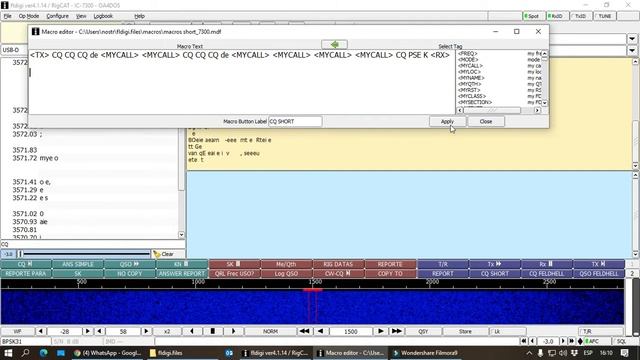Click Select Tag list vertical scrollbar
640x360 pixels.
[x=544, y=78]
